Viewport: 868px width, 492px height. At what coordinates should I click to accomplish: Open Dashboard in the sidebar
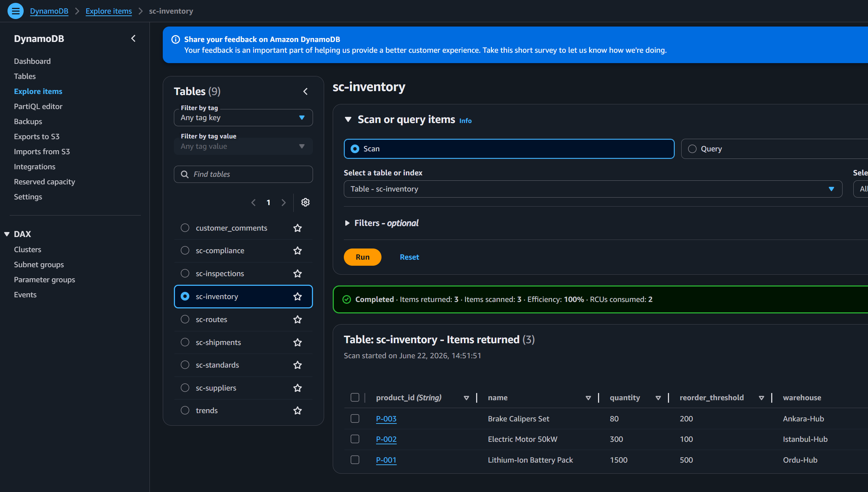point(32,61)
